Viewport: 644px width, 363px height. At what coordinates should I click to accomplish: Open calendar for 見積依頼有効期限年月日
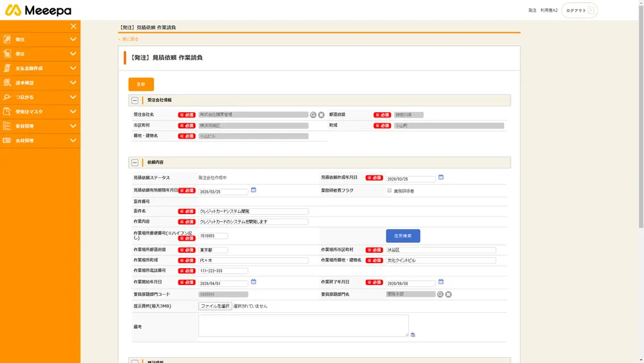pos(253,190)
